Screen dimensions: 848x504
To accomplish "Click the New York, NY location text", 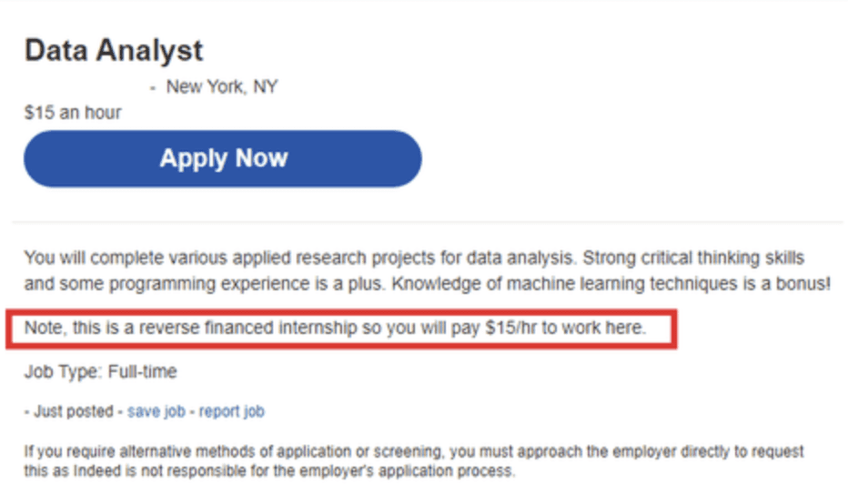I will (221, 87).
